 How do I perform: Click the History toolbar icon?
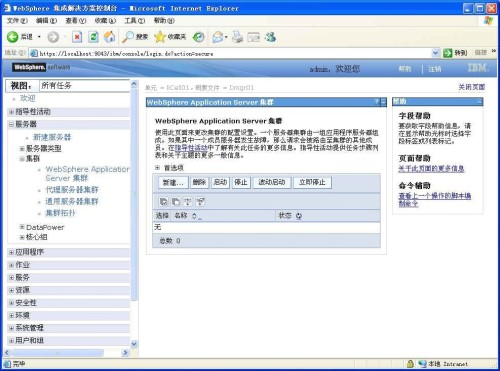tap(199, 37)
